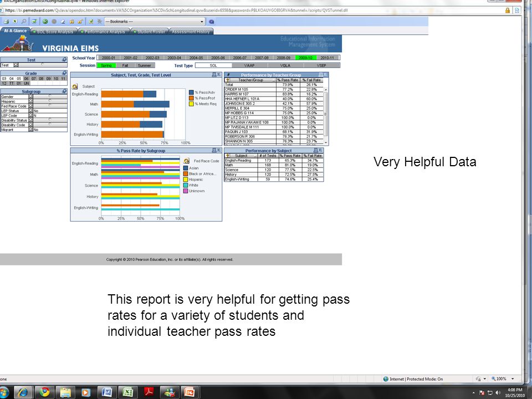Open the Bookmarks dropdown list
The height and width of the screenshot is (399, 532).
155,22
